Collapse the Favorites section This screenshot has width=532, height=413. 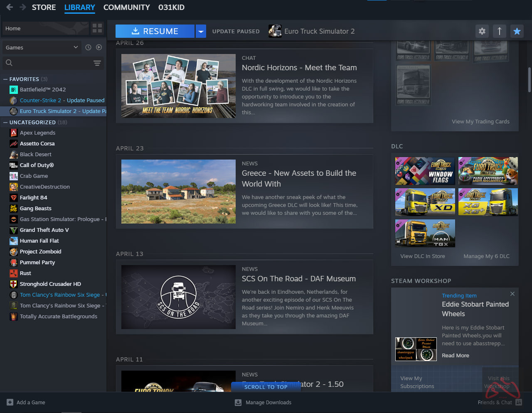point(5,79)
